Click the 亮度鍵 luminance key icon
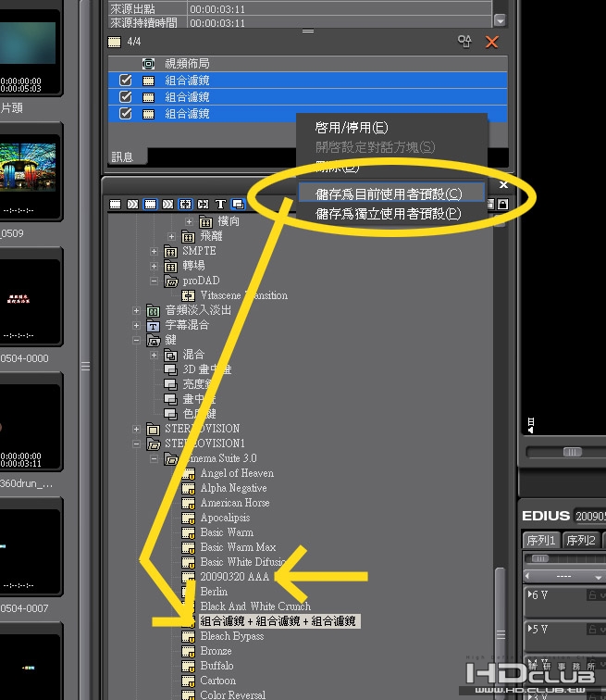The image size is (606, 700). tap(171, 384)
